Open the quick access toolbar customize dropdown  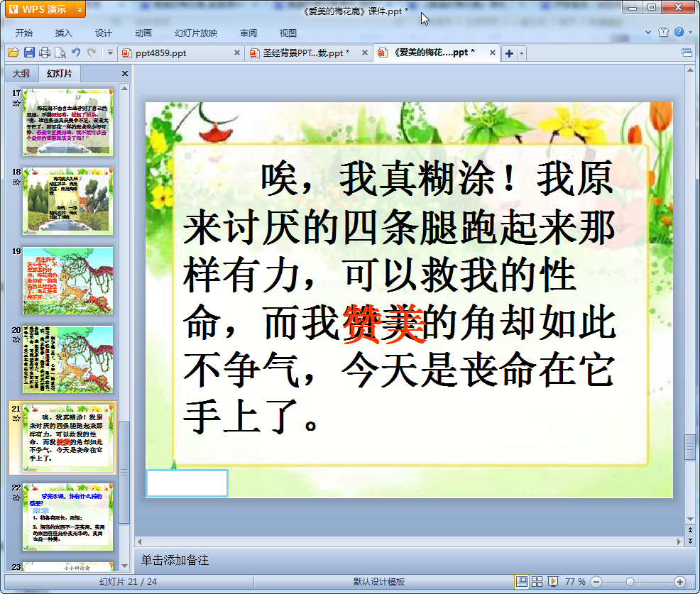coord(110,53)
